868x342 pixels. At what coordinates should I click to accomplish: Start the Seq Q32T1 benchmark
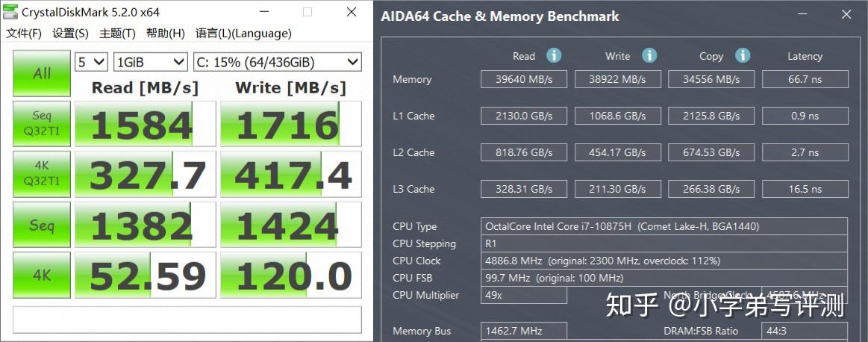click(x=42, y=124)
